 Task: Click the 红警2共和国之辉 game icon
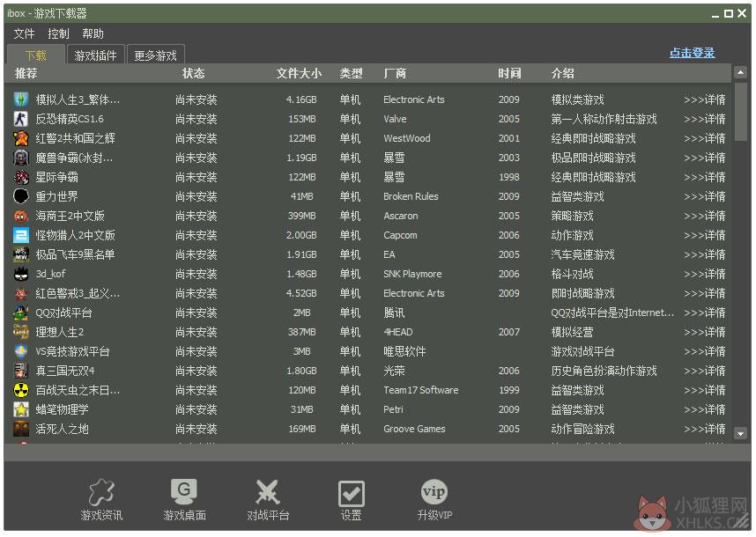tap(21, 138)
